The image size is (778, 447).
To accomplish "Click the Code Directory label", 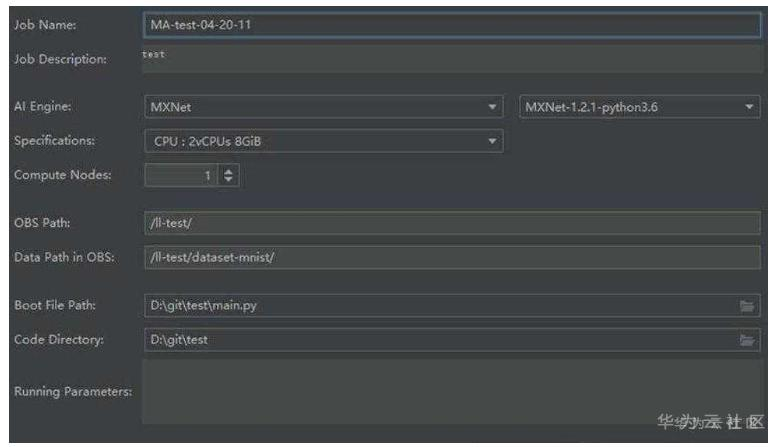I will [x=59, y=339].
